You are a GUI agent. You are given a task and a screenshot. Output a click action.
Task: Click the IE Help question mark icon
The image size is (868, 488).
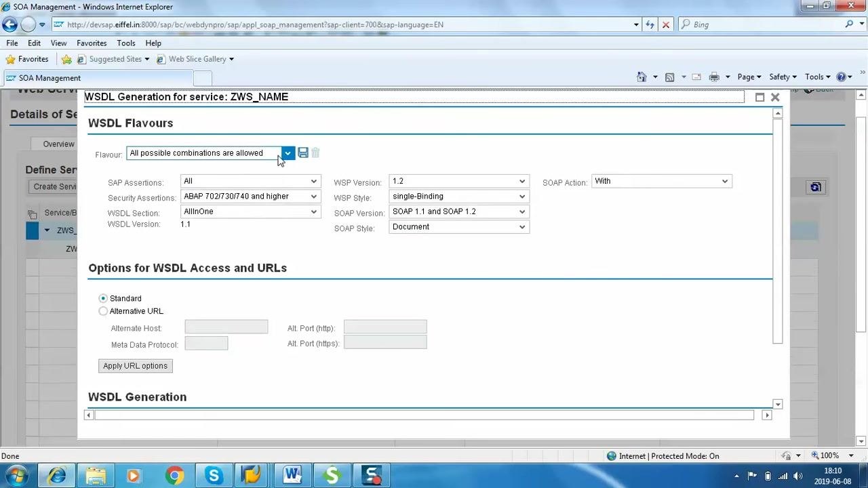842,77
